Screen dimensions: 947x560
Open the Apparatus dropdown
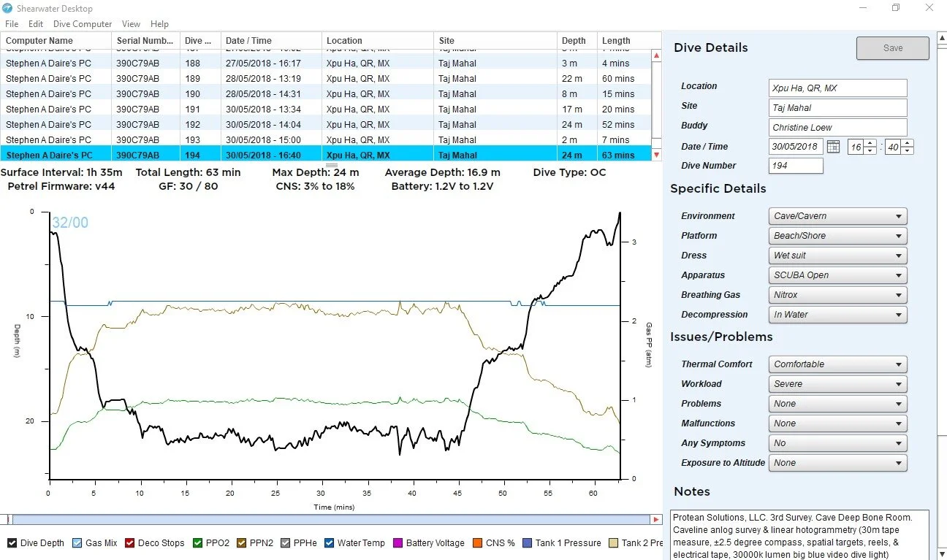(837, 275)
